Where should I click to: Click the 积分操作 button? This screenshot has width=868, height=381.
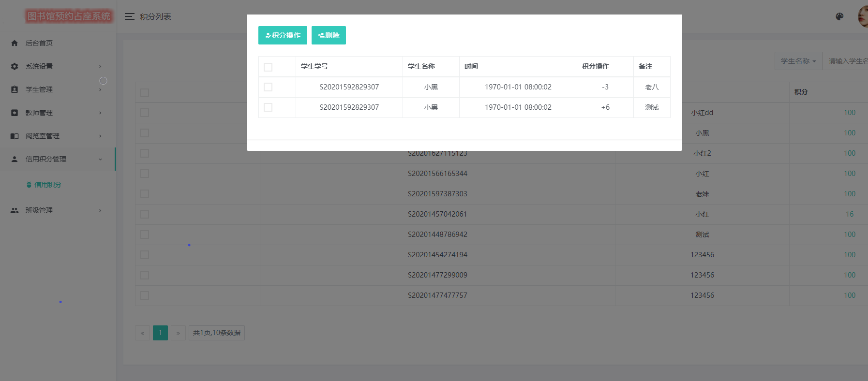[283, 35]
